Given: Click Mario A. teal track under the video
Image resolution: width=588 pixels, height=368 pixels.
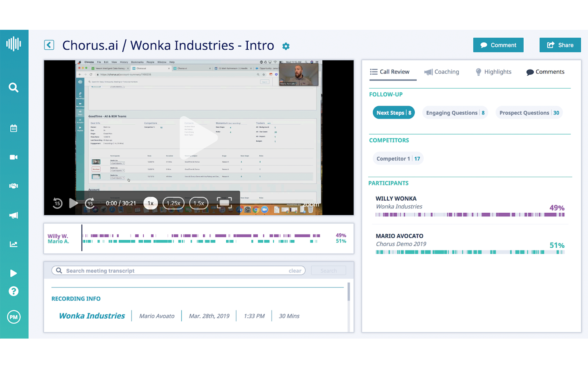Looking at the screenshot, I should pyautogui.click(x=200, y=241).
